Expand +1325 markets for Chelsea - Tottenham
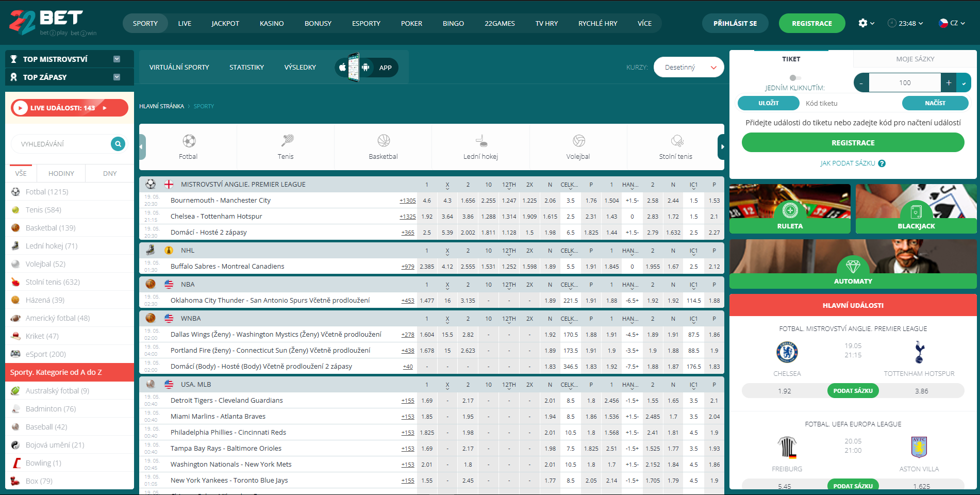This screenshot has height=495, width=980. 407,217
